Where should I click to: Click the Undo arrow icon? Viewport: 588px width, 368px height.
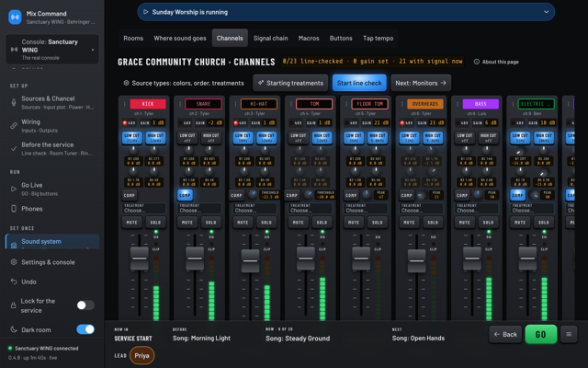[14, 282]
